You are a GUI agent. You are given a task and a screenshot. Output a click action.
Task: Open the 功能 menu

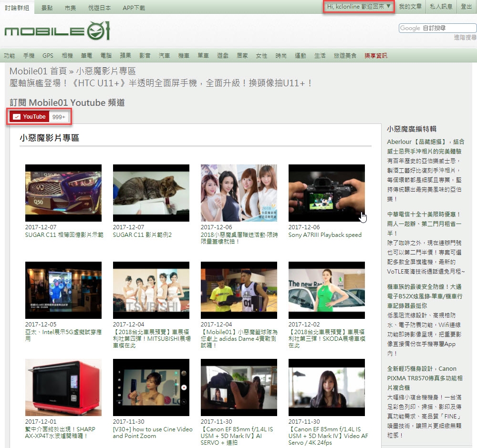(10, 56)
